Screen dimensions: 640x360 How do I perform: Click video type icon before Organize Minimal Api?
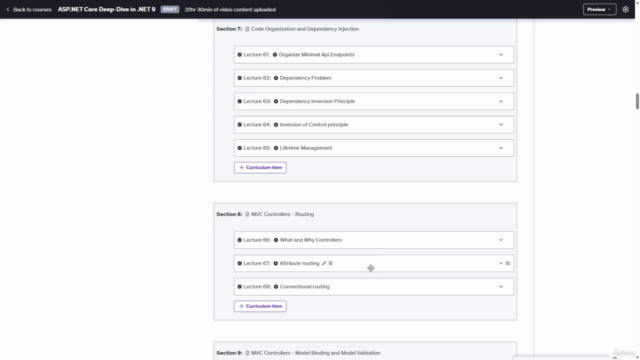275,55
